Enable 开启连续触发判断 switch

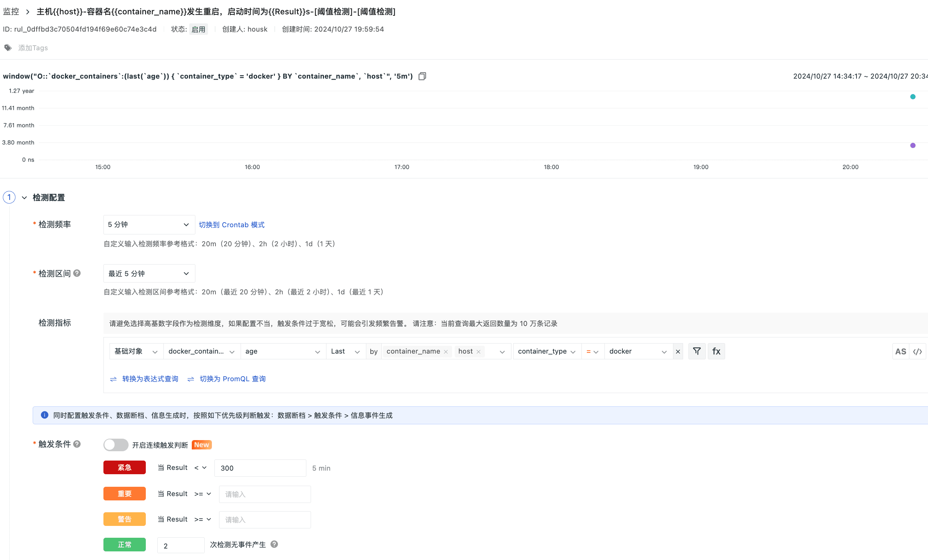coord(116,445)
